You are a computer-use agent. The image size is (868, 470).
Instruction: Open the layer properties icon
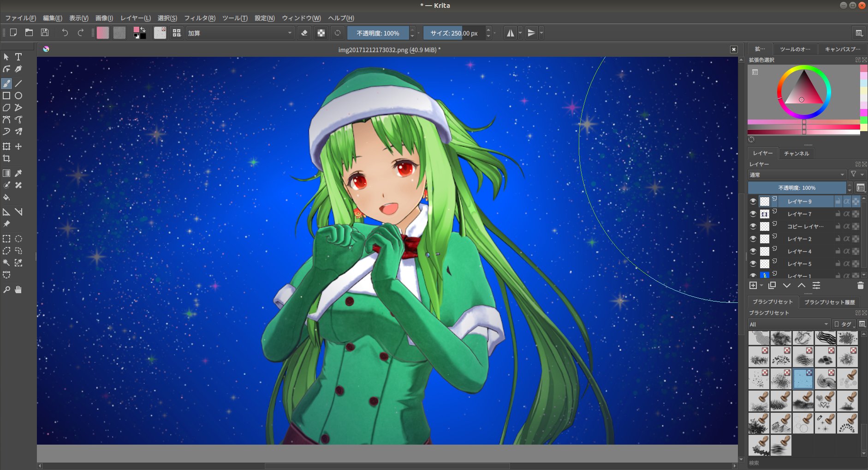(x=816, y=286)
